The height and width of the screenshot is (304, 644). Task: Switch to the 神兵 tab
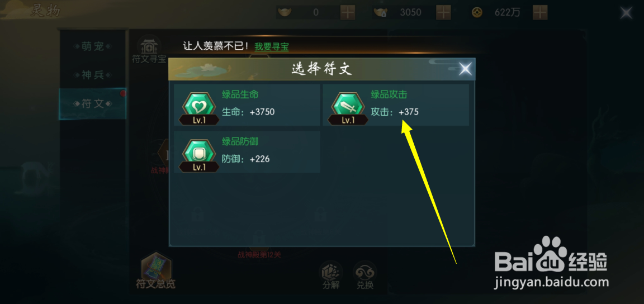(93, 75)
